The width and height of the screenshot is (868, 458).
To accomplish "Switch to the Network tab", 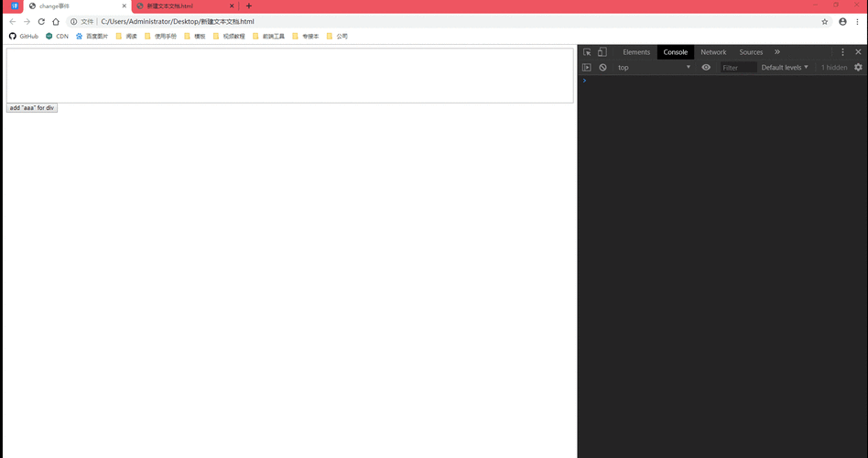I will tap(713, 52).
